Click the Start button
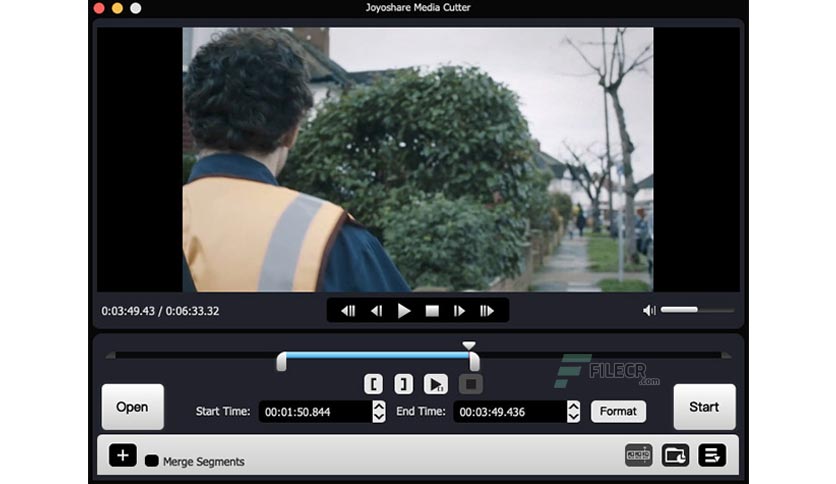The width and height of the screenshot is (836, 484). tap(704, 407)
